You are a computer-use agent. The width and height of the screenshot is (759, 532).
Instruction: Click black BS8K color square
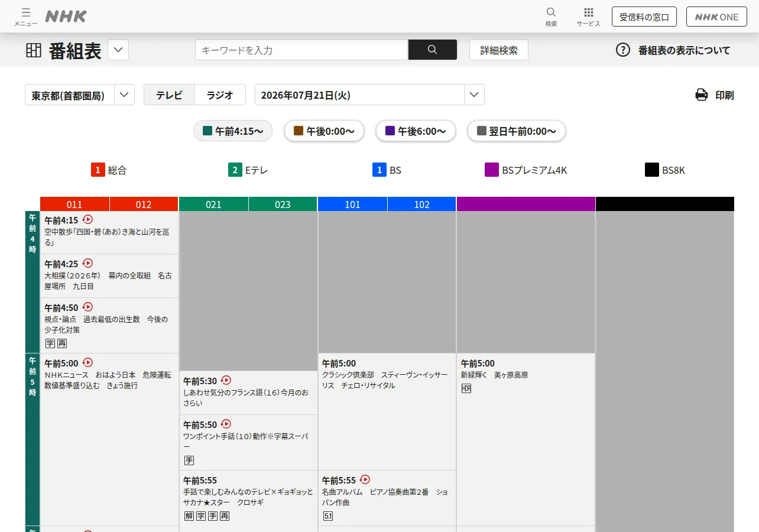coord(652,170)
